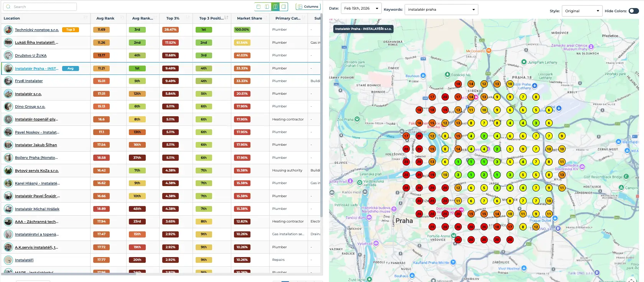Click the Karlův most landmark pin
644x282 pixels.
tap(365, 192)
